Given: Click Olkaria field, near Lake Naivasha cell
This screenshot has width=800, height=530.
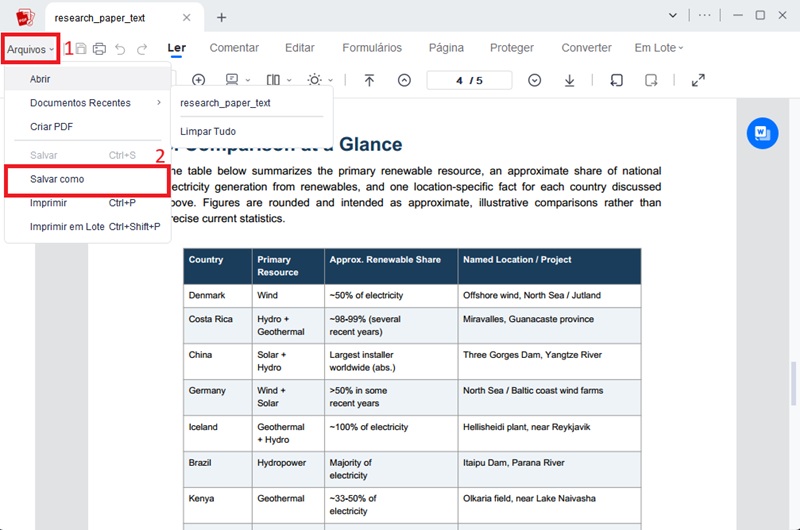Looking at the screenshot, I should tap(549, 504).
